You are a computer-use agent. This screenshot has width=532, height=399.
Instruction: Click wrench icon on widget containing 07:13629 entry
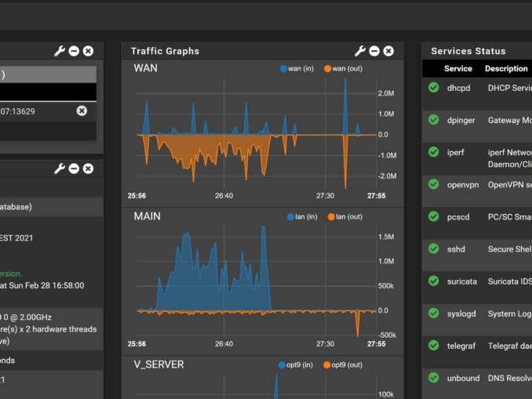pos(60,51)
